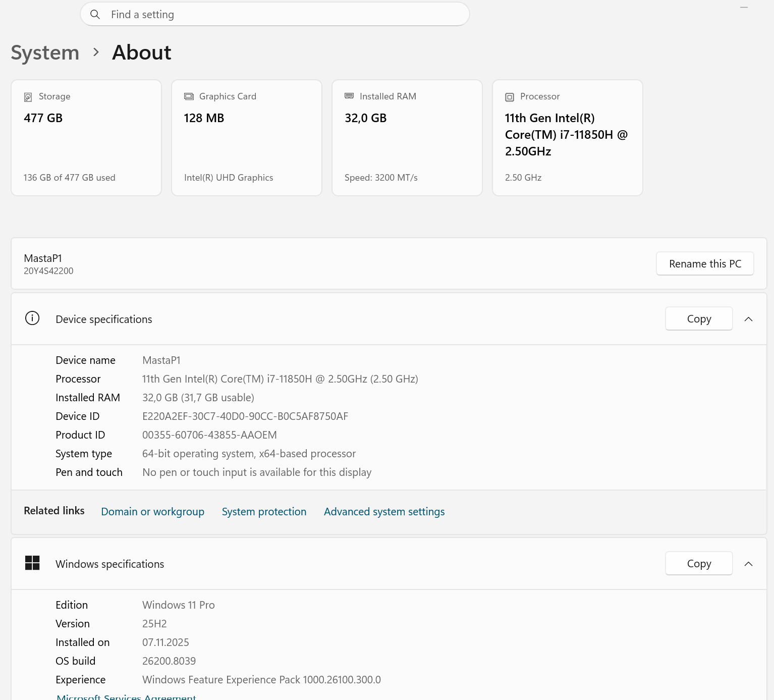Click the Device specifications info icon
The image size is (774, 700).
32,318
